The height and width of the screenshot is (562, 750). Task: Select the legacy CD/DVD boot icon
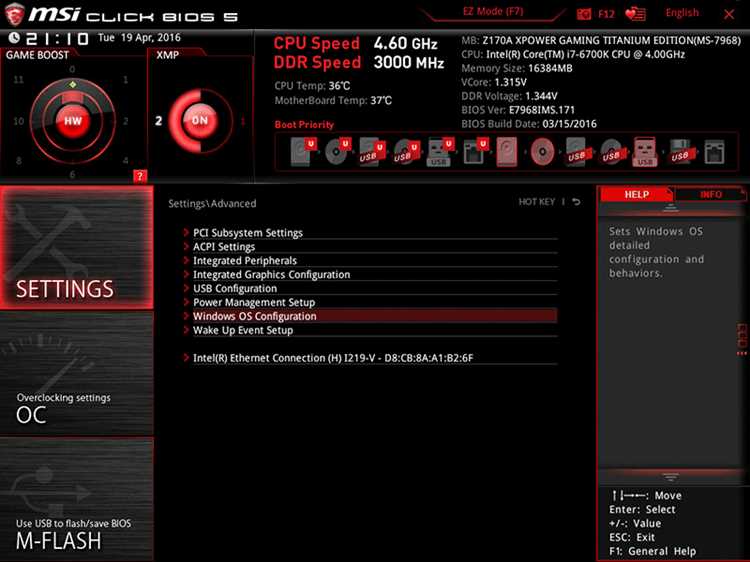pos(542,152)
